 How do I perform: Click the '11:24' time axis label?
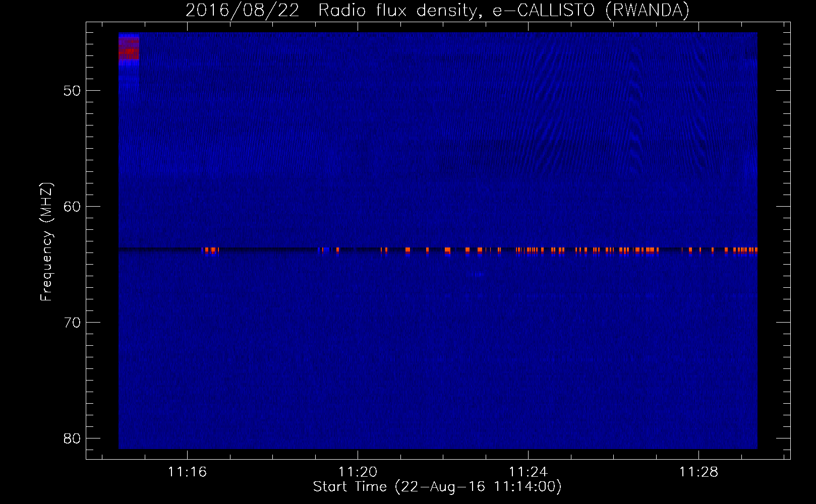pos(528,472)
